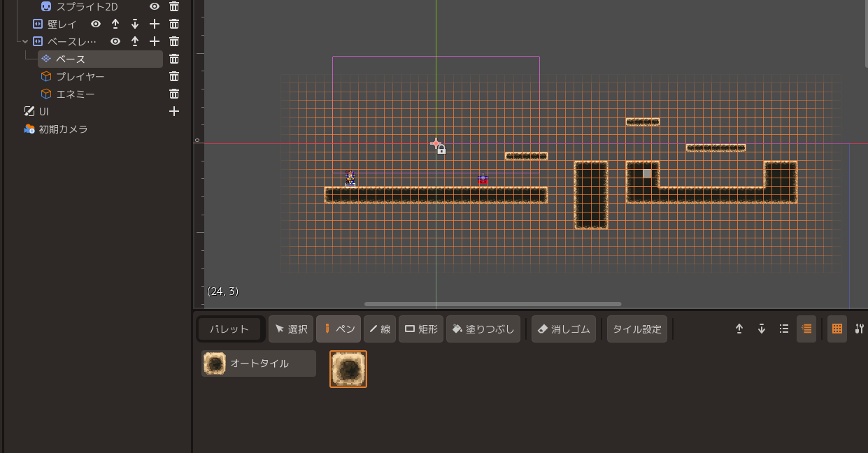
Task: Move the ベースレ… layer up
Action: pyautogui.click(x=135, y=41)
